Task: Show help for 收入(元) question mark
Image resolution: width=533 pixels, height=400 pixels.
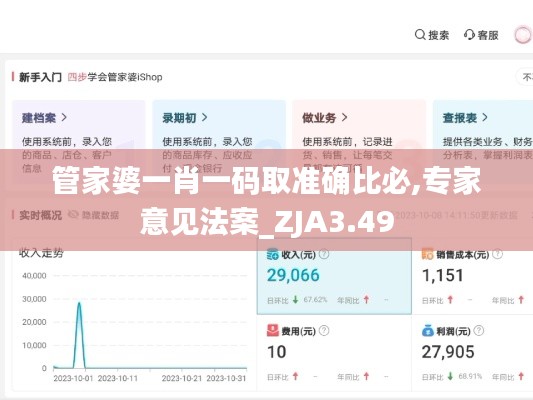Action: tap(324, 254)
